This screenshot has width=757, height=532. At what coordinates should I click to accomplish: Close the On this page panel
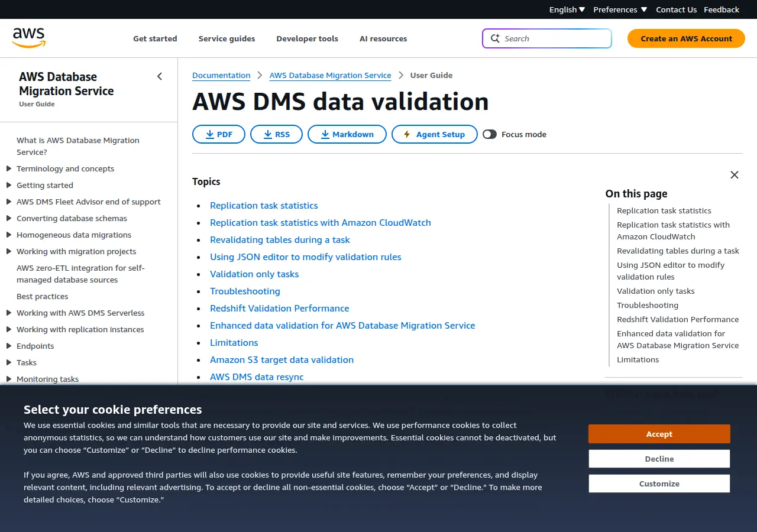pyautogui.click(x=735, y=175)
